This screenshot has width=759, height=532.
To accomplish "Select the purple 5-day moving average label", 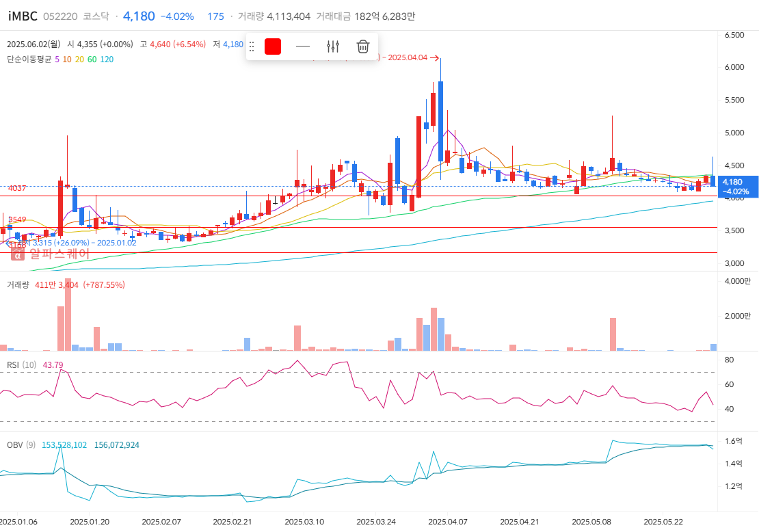I will (x=57, y=59).
